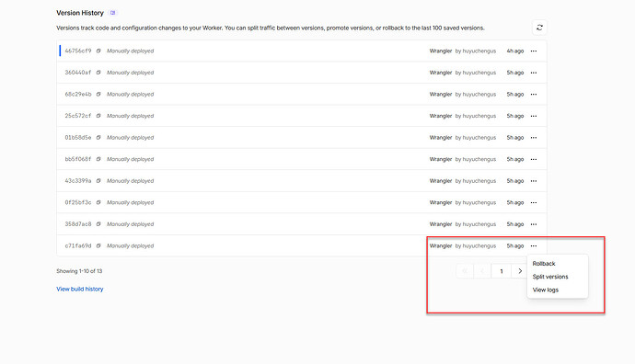
Task: Copy version ID 358d7ac8
Action: [x=98, y=224]
